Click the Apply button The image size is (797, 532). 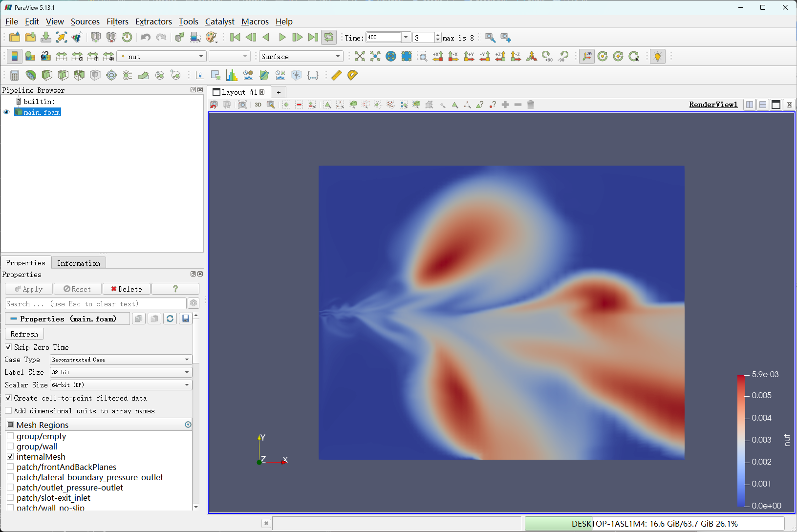click(29, 289)
